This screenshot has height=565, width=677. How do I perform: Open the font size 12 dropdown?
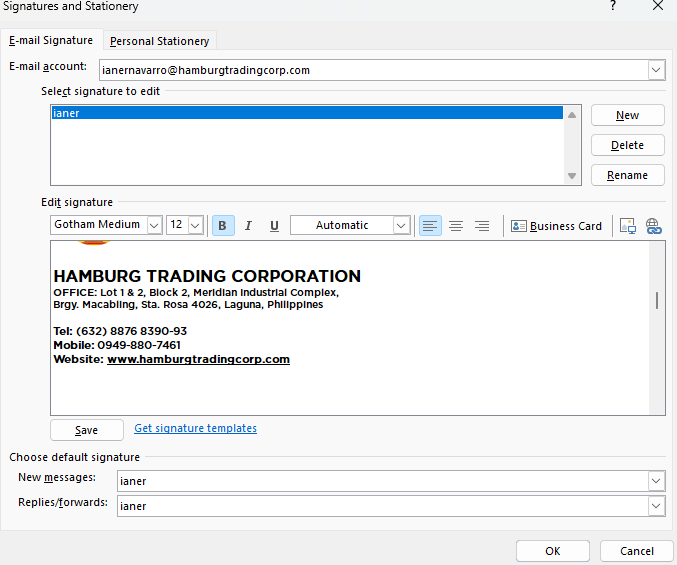(x=195, y=225)
